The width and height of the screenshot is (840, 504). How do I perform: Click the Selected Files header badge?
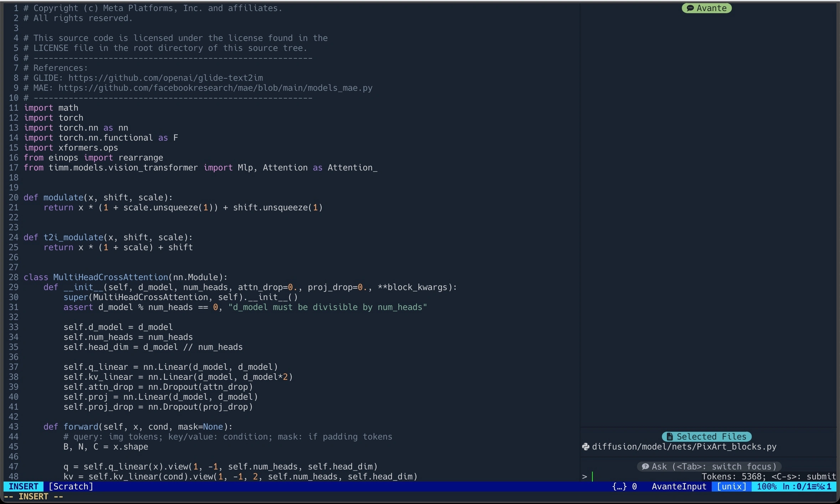(707, 437)
